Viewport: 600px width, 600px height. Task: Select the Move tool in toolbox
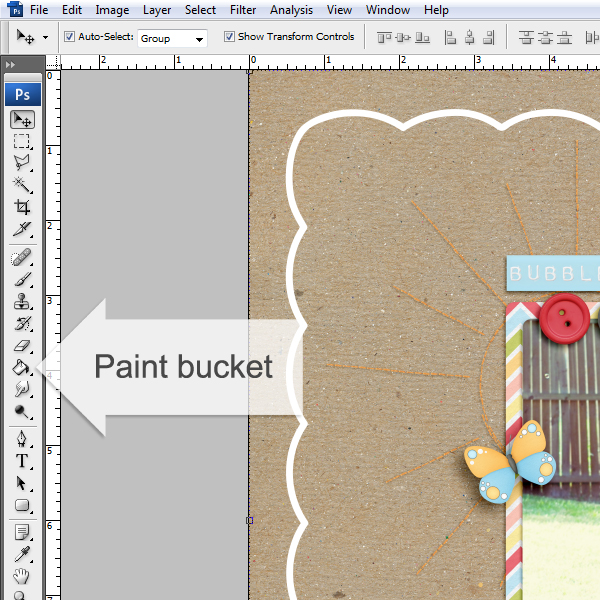coord(23,120)
